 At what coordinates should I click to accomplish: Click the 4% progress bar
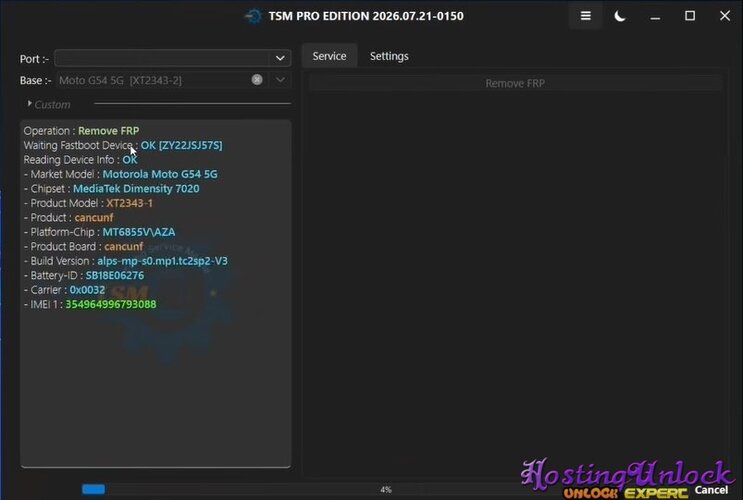click(386, 489)
